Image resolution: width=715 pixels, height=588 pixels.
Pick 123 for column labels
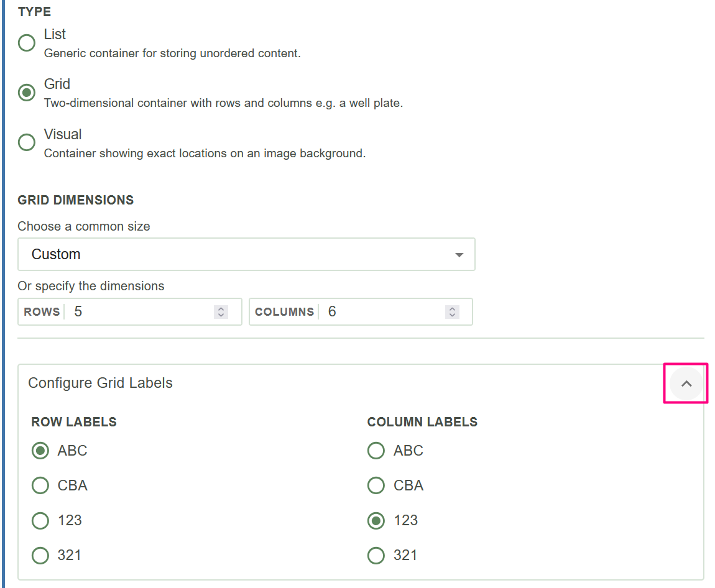(x=376, y=520)
